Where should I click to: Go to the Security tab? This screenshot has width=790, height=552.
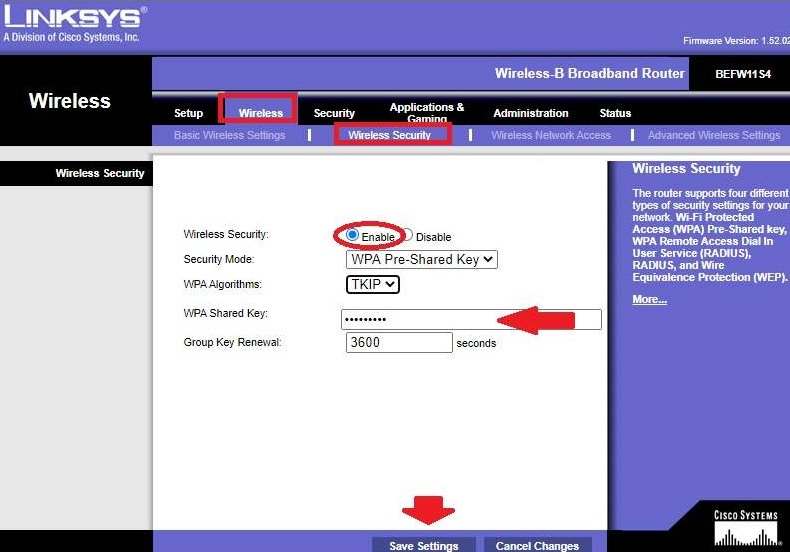334,113
